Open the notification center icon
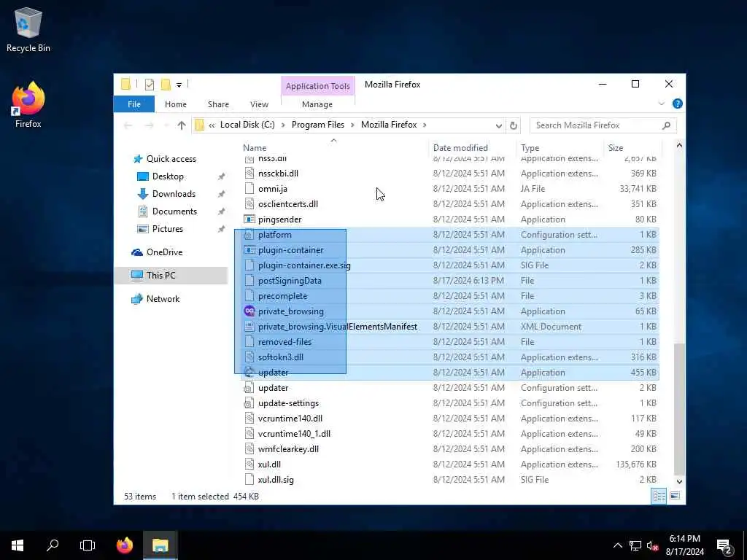Image resolution: width=747 pixels, height=560 pixels. tap(724, 545)
